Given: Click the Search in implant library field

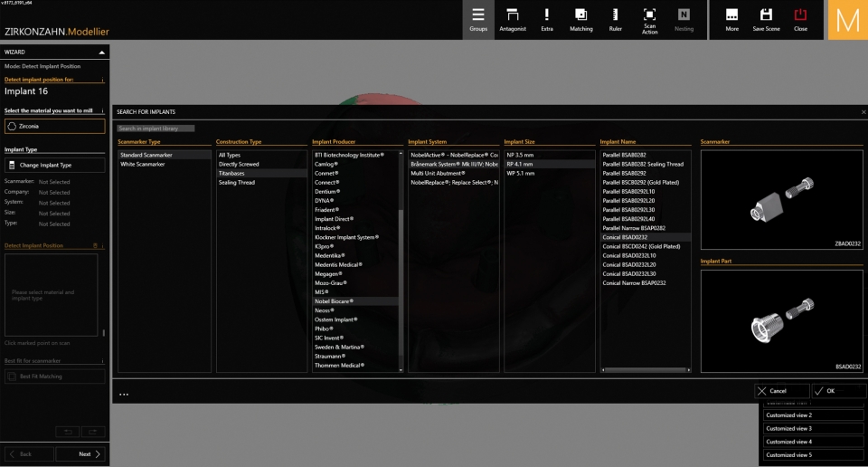Looking at the screenshot, I should pyautogui.click(x=156, y=129).
